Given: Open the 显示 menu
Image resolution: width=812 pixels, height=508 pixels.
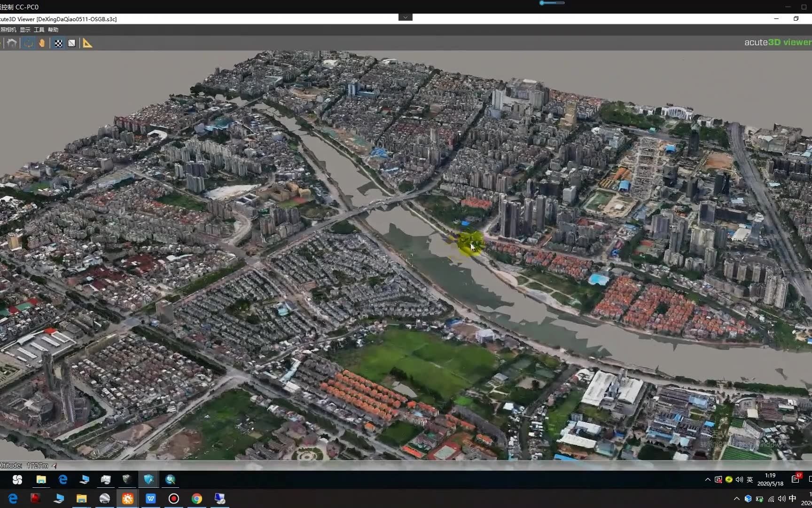Looking at the screenshot, I should (x=25, y=30).
